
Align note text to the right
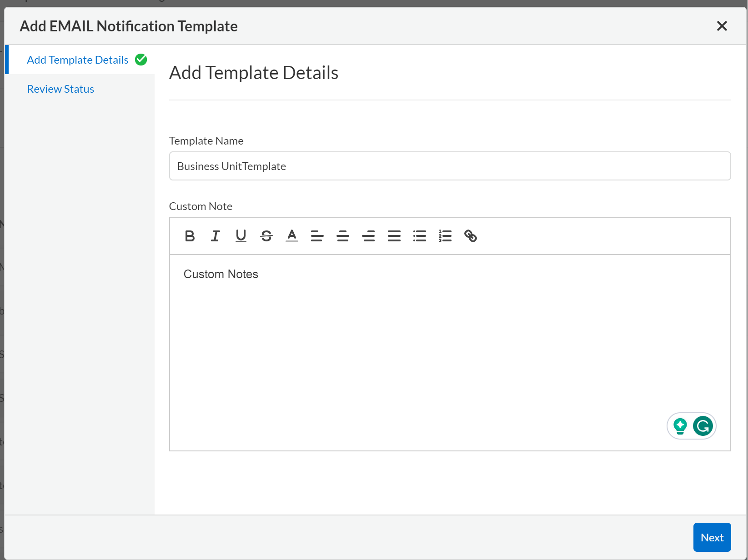point(368,236)
